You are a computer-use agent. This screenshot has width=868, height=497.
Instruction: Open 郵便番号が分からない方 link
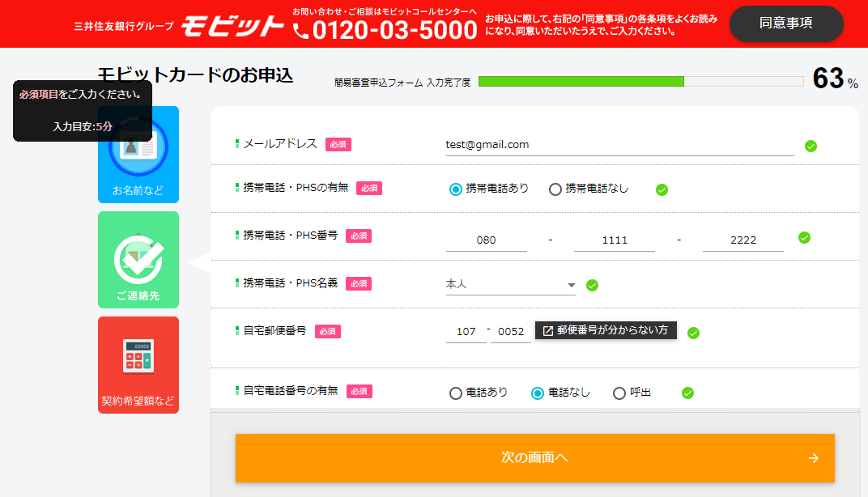606,330
